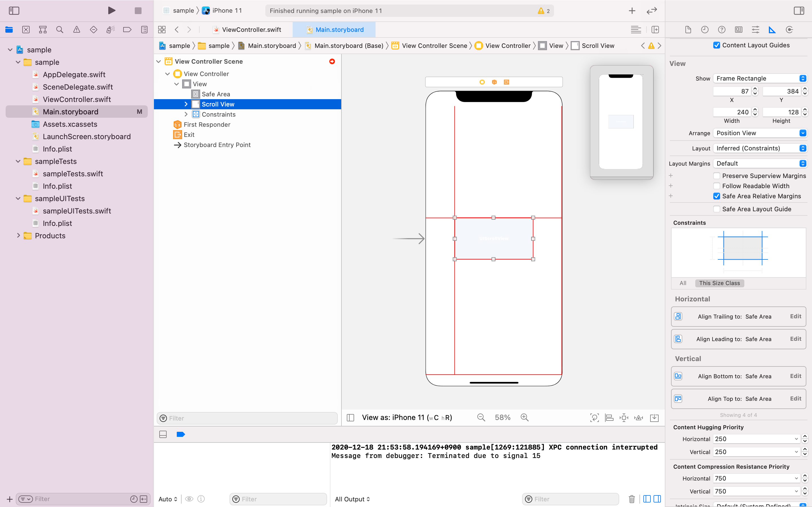Screen dimensions: 812x507
Task: Click the Run play button
Action: point(112,10)
